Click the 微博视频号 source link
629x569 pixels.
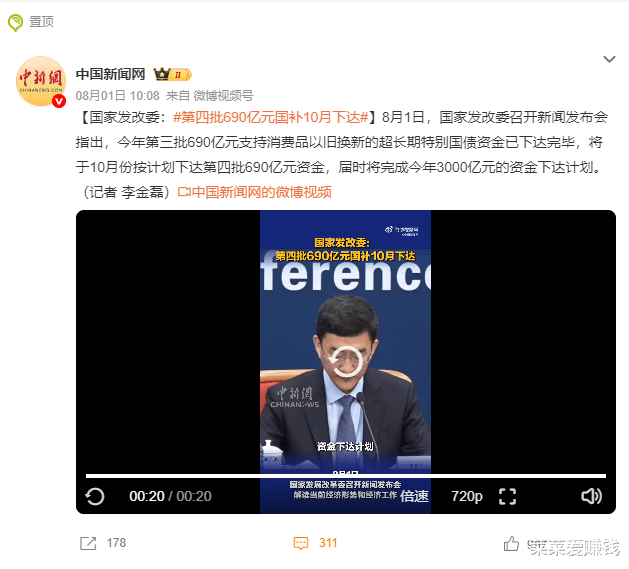point(223,96)
